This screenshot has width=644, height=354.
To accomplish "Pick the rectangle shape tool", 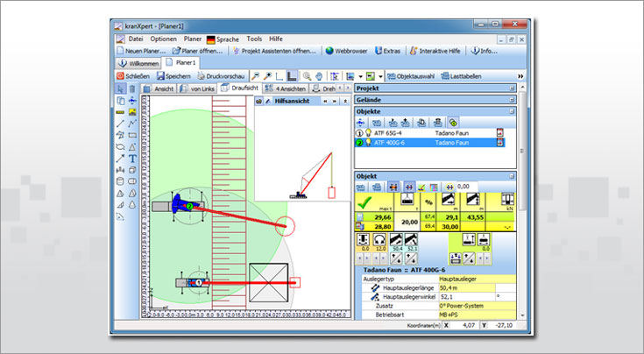I will click(x=132, y=135).
